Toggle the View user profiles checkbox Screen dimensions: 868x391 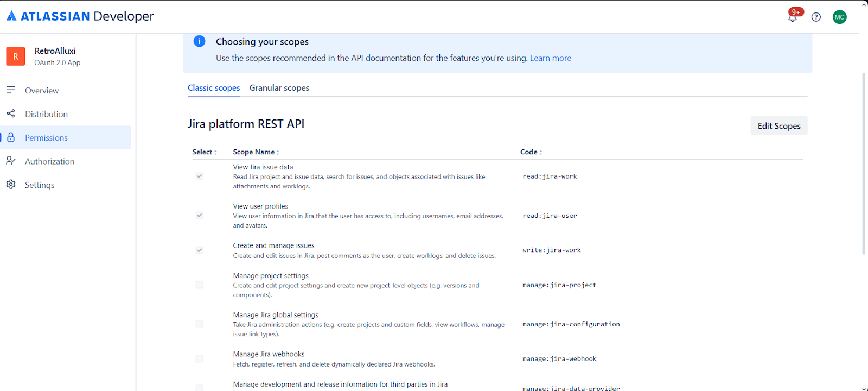(x=200, y=215)
